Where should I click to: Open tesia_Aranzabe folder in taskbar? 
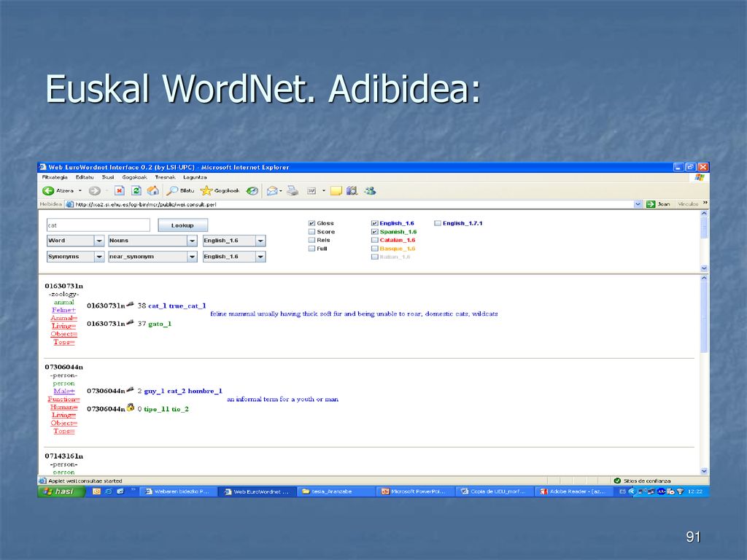pos(336,491)
